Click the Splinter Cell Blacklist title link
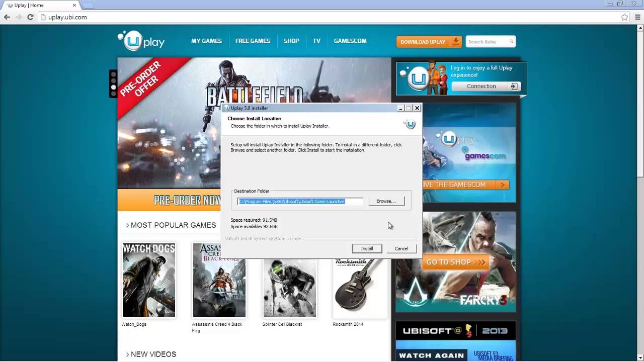 [x=282, y=324]
